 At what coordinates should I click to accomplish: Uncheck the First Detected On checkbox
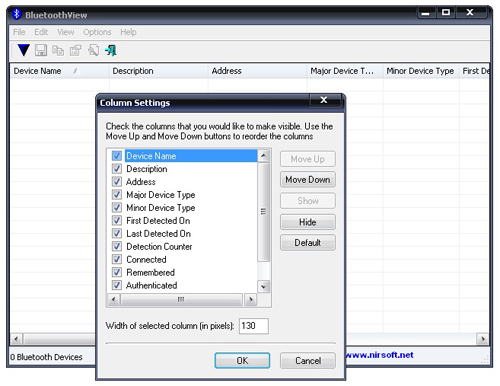click(x=117, y=221)
